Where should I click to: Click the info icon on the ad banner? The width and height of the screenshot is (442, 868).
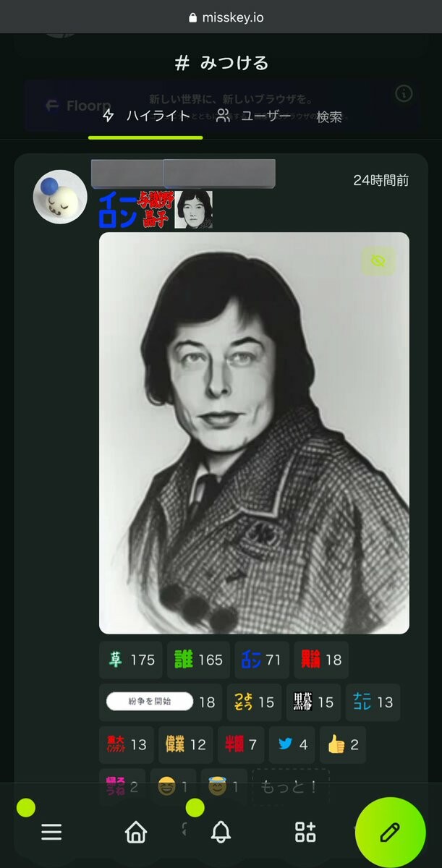(x=404, y=93)
